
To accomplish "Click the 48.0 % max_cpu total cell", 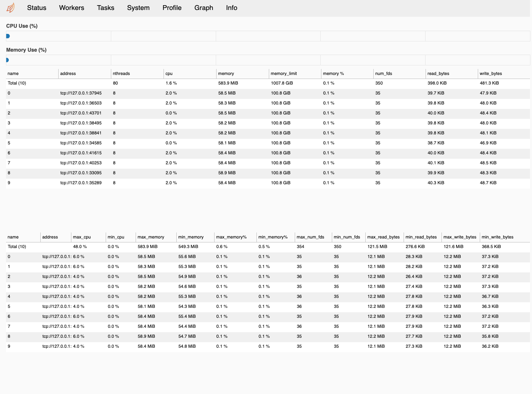I will coord(80,246).
